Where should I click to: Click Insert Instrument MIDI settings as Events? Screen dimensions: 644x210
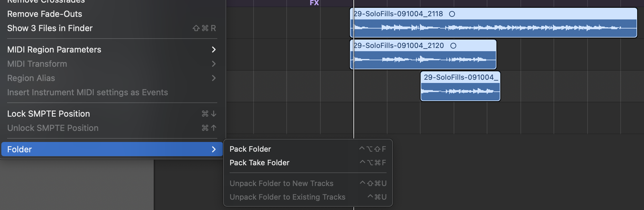click(88, 92)
